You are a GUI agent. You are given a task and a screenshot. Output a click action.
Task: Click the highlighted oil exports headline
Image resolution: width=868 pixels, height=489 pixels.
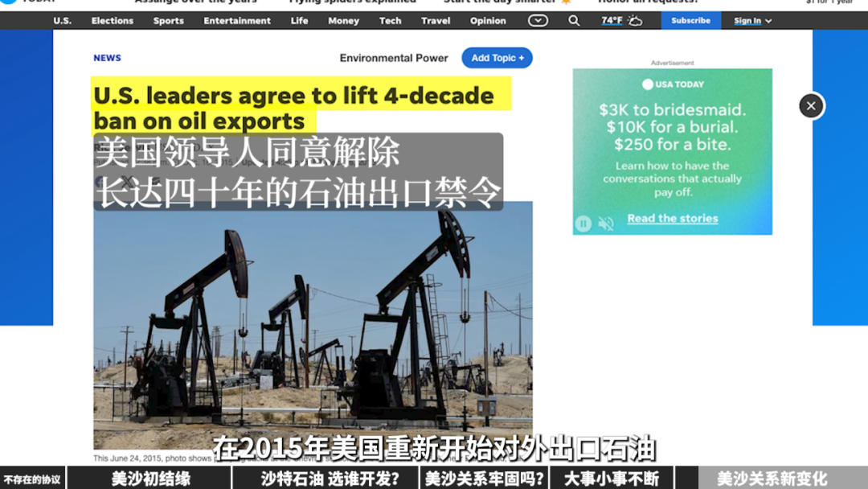301,108
